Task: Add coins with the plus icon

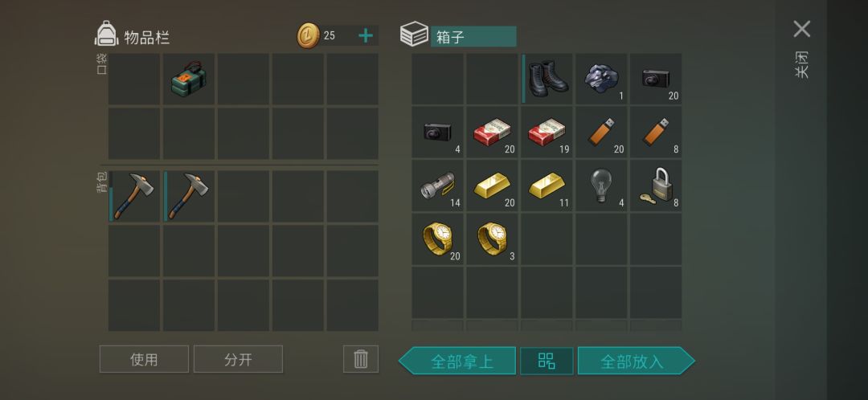Action: pos(366,36)
